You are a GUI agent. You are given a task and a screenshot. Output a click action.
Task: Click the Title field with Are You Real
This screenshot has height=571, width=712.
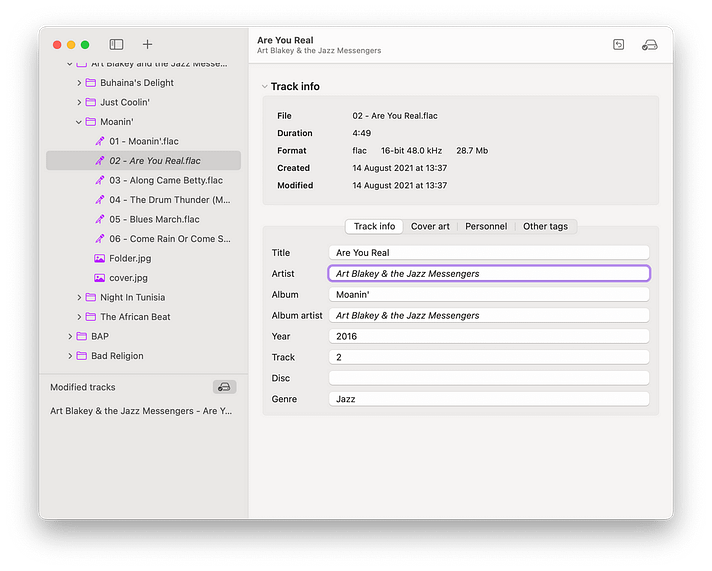point(489,253)
